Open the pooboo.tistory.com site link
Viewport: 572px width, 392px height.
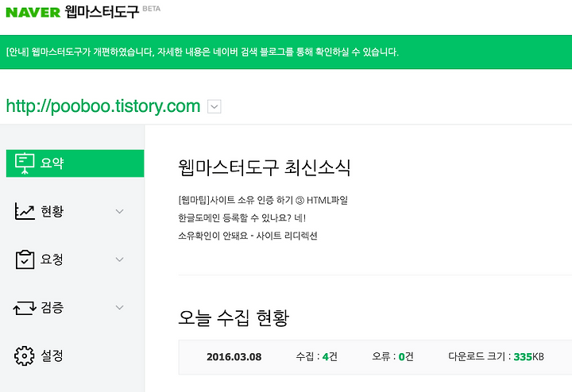pyautogui.click(x=103, y=106)
